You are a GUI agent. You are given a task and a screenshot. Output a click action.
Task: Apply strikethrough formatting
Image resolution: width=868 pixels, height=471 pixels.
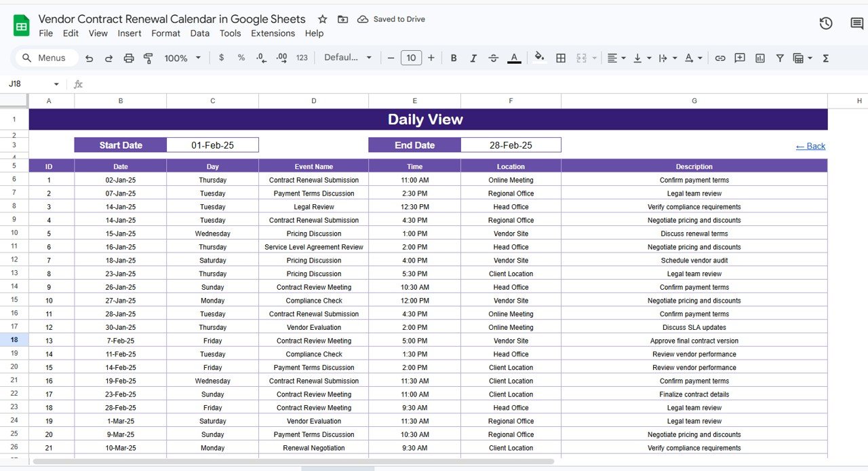tap(493, 58)
